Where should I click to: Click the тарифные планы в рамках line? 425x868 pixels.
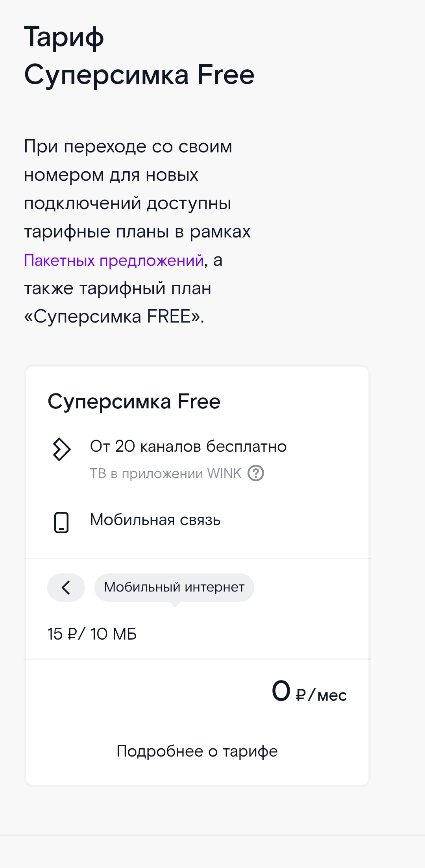137,232
